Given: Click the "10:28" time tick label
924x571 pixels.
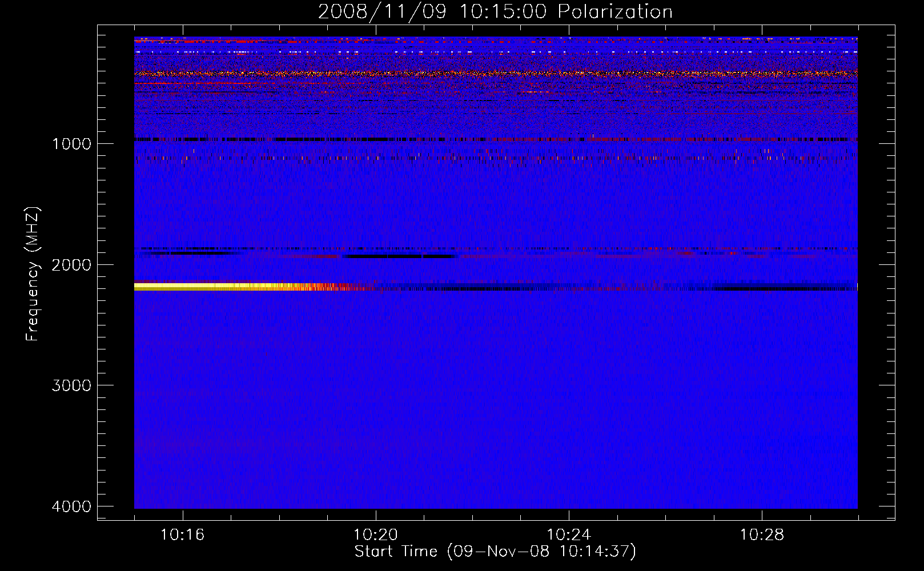Looking at the screenshot, I should coord(762,534).
